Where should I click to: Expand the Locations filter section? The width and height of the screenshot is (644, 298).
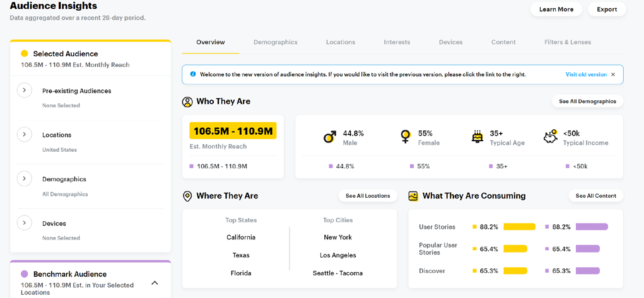point(25,134)
